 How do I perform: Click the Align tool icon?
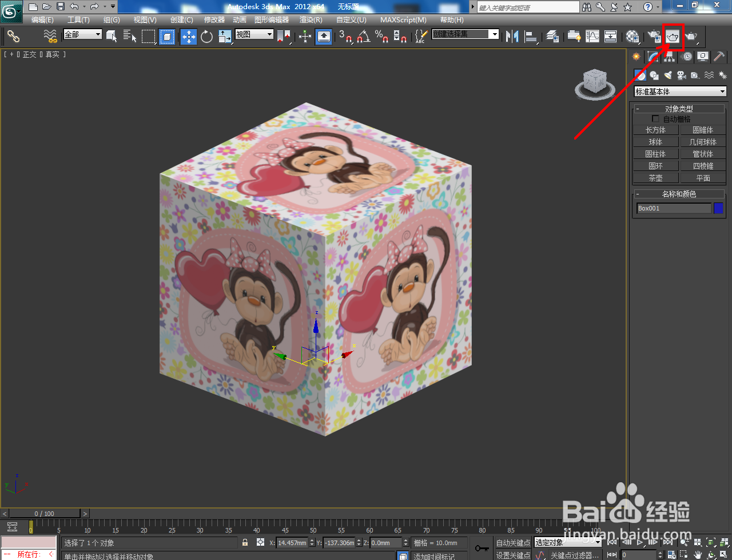pyautogui.click(x=531, y=37)
